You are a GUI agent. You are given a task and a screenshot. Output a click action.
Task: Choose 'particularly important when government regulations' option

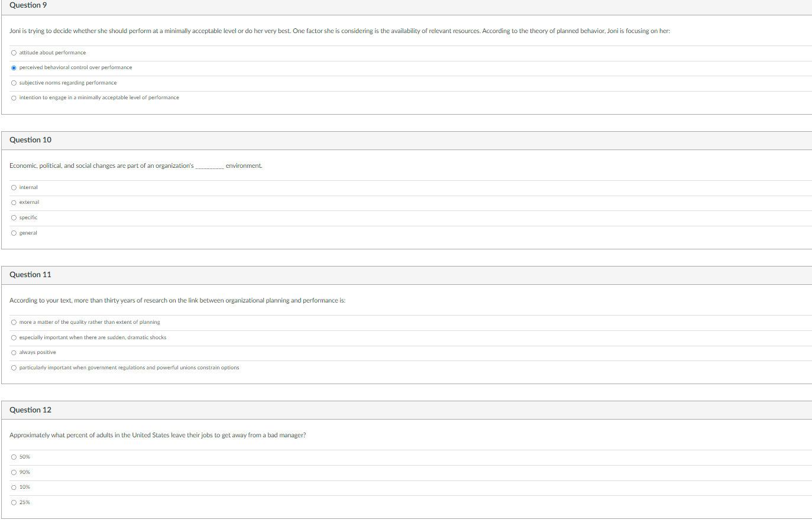pos(14,368)
